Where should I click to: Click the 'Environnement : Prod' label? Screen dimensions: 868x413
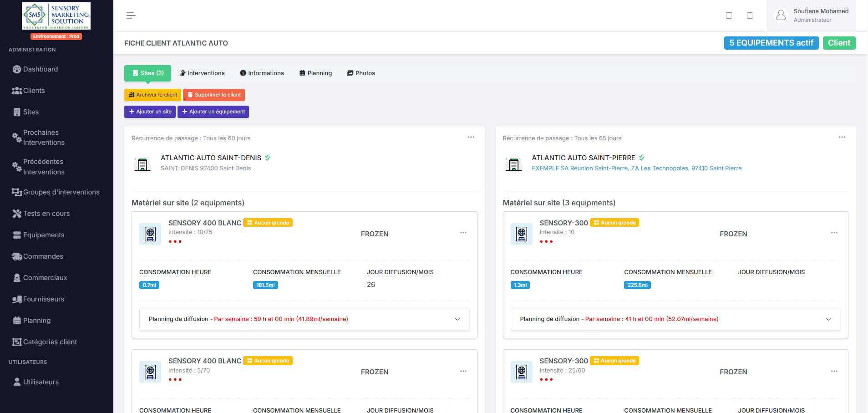[56, 36]
